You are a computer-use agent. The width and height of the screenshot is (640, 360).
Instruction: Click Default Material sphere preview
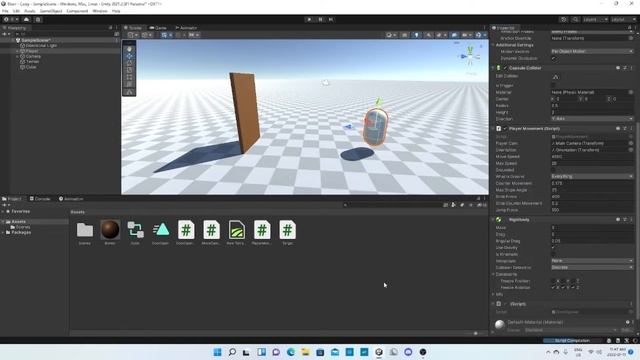pyautogui.click(x=500, y=325)
